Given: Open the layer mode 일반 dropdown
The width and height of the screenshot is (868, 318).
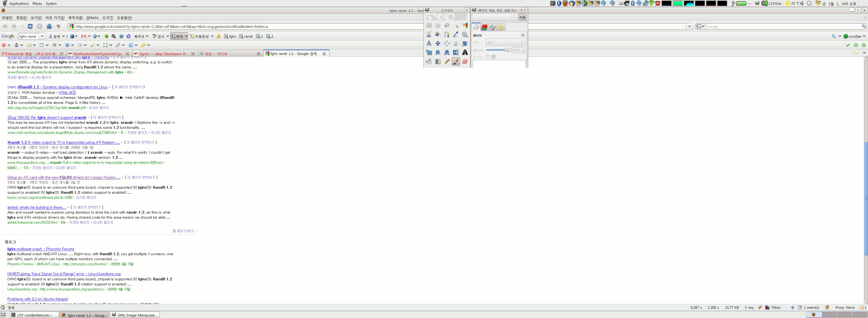Looking at the screenshot, I should click(x=505, y=42).
